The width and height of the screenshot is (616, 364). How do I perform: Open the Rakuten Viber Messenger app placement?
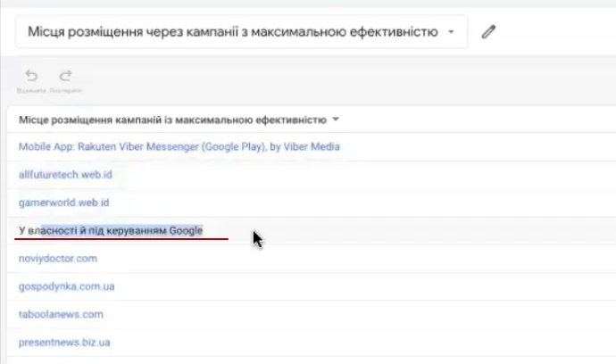(x=179, y=146)
